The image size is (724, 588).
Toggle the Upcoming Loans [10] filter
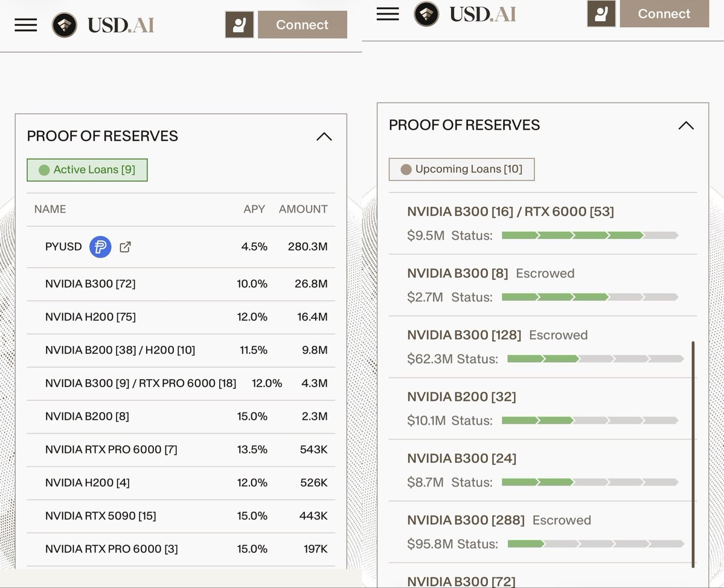(461, 169)
